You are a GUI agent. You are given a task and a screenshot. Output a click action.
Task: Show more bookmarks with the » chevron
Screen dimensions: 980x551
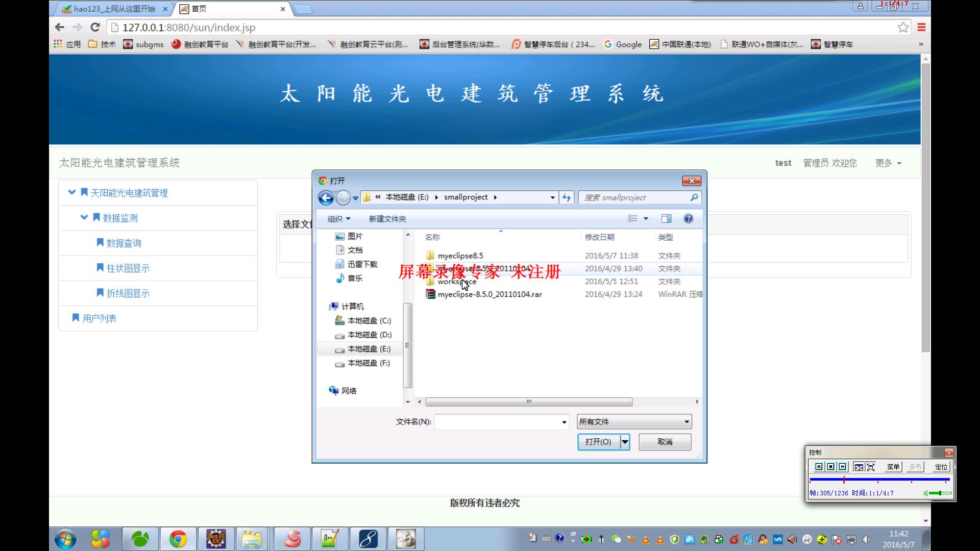(921, 44)
